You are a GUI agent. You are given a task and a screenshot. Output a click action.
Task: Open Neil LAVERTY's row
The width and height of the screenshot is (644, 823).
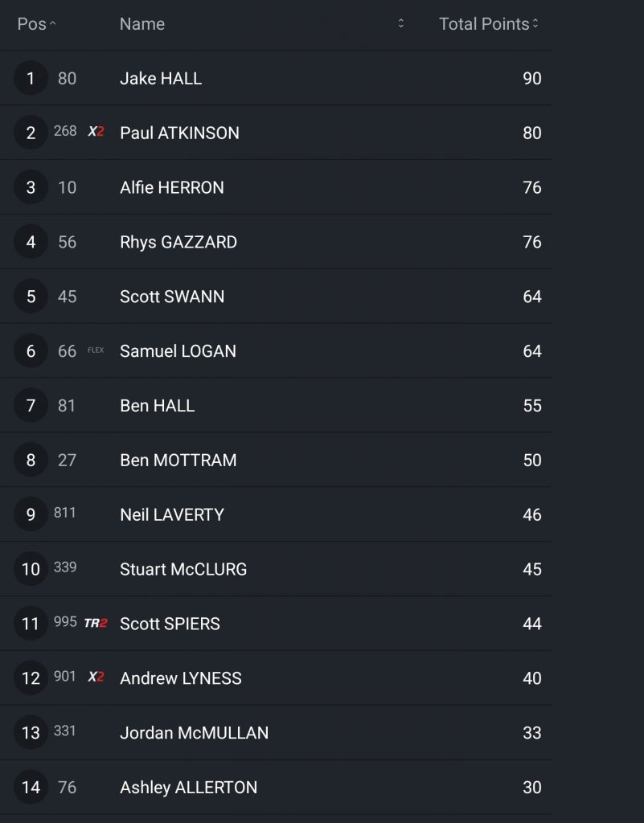point(172,514)
